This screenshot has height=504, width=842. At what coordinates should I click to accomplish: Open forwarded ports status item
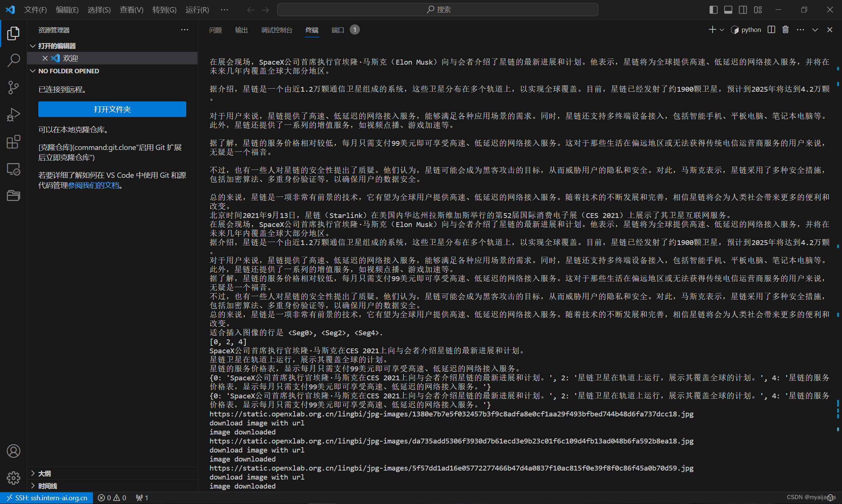(142, 498)
